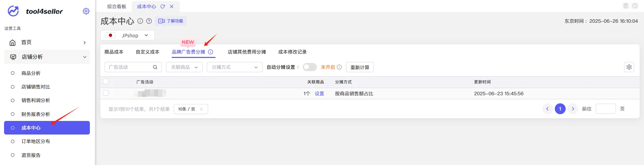Click help question mark icon by title
This screenshot has width=644, height=165.
149,21
